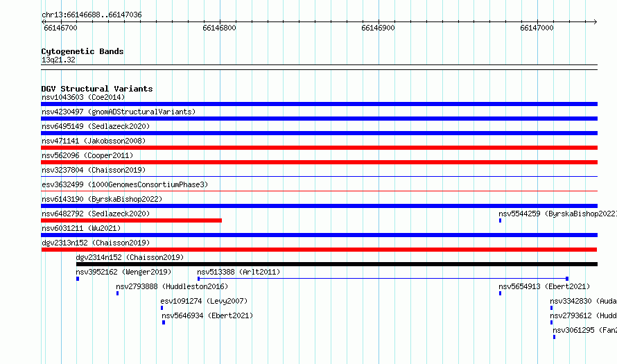Select nsv5544259 (ByrskaBishop2022) label
This screenshot has width=617, height=364.
[x=557, y=214]
